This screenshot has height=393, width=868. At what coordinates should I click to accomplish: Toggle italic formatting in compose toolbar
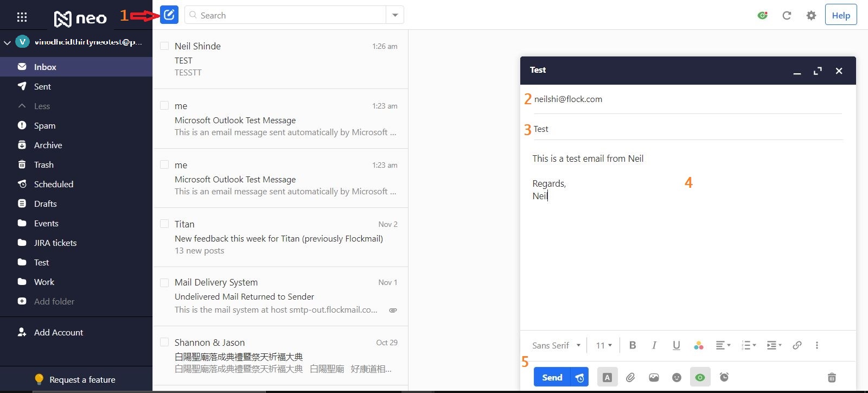[x=654, y=345]
